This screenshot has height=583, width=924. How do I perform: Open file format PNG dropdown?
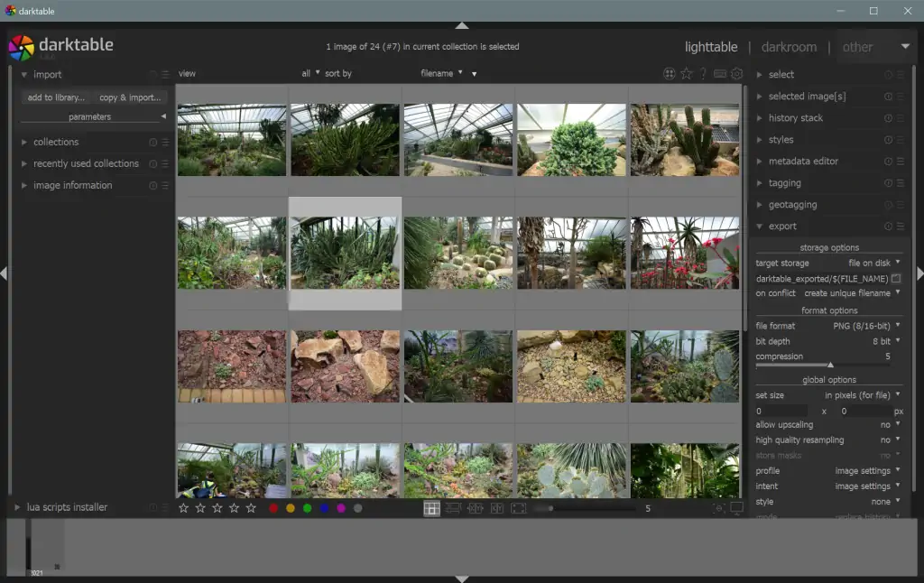point(828,326)
